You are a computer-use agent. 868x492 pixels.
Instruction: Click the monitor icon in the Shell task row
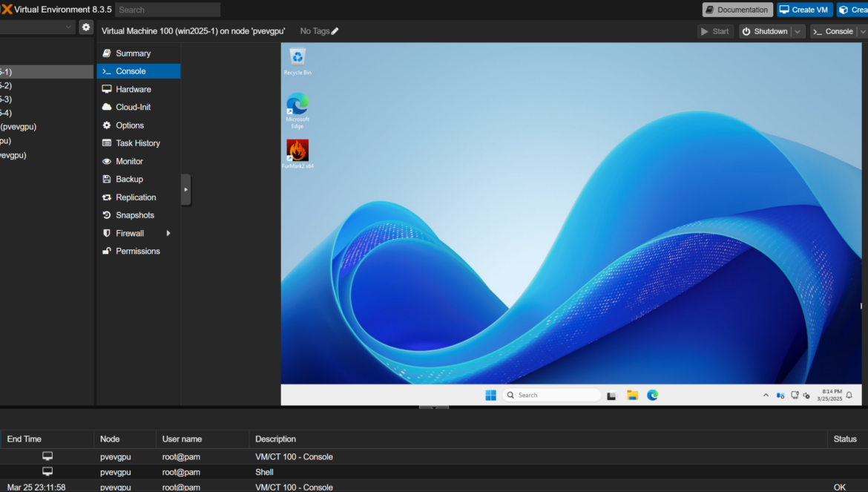pyautogui.click(x=47, y=471)
